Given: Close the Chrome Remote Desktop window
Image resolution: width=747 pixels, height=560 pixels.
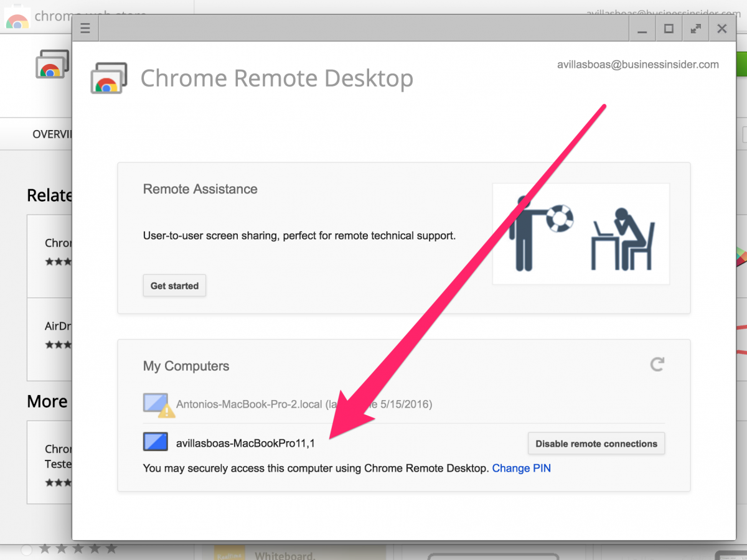Looking at the screenshot, I should click(722, 29).
